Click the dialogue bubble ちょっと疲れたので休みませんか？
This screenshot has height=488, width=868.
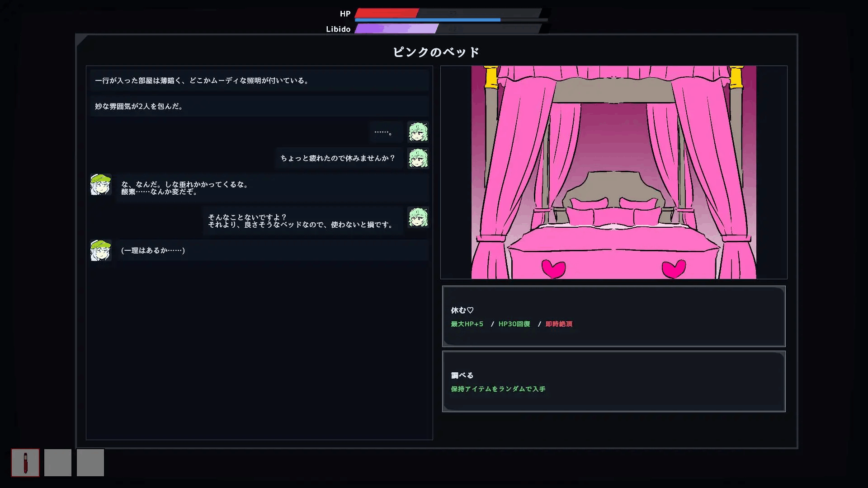click(339, 158)
